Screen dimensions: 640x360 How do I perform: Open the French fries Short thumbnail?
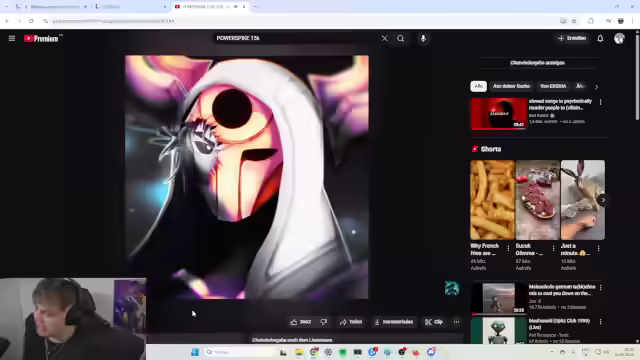(x=492, y=200)
